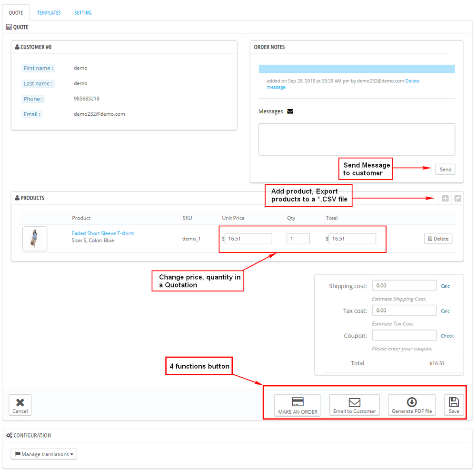Click the Unit Price input field
The height and width of the screenshot is (471, 476).
(248, 239)
